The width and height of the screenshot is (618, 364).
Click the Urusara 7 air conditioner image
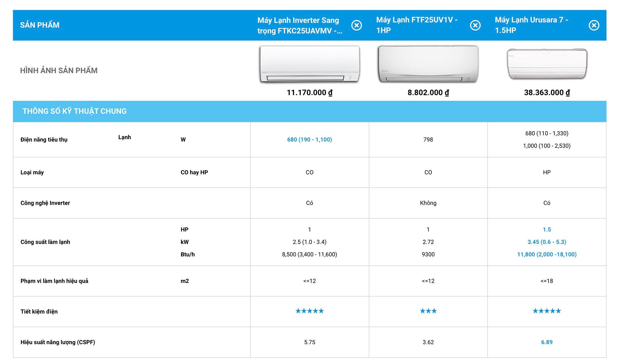547,64
